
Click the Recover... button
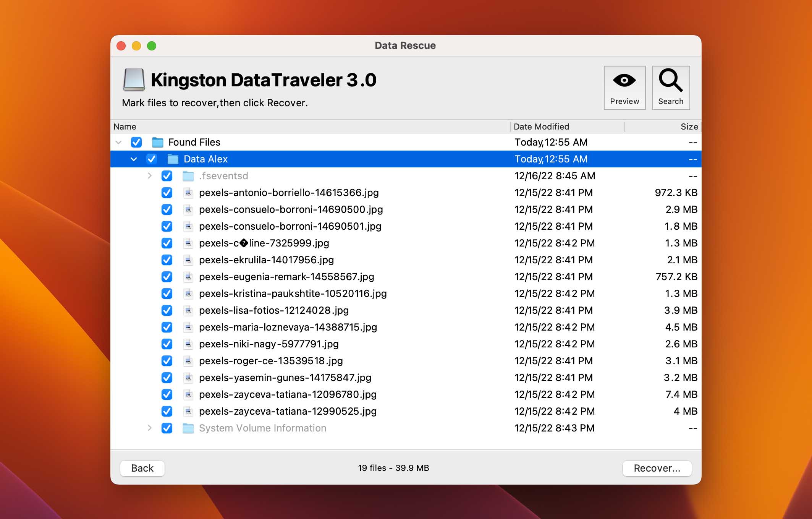[x=657, y=469]
